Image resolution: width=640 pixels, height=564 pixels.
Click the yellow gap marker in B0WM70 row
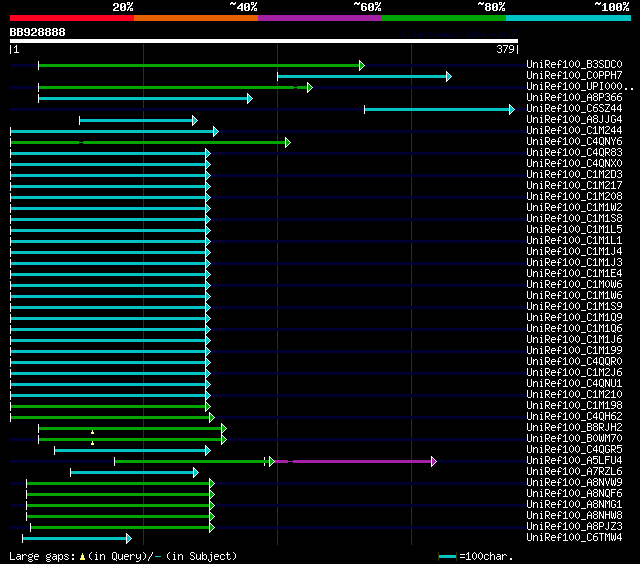(93, 443)
